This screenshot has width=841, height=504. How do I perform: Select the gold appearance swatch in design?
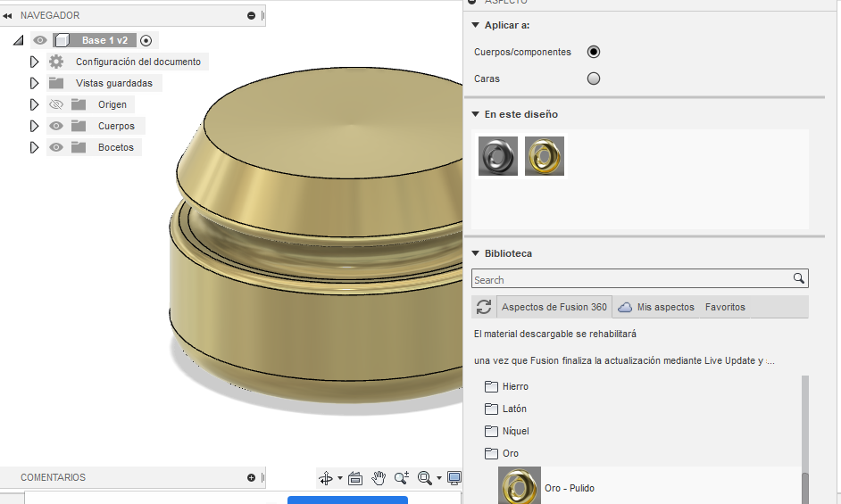tap(545, 156)
